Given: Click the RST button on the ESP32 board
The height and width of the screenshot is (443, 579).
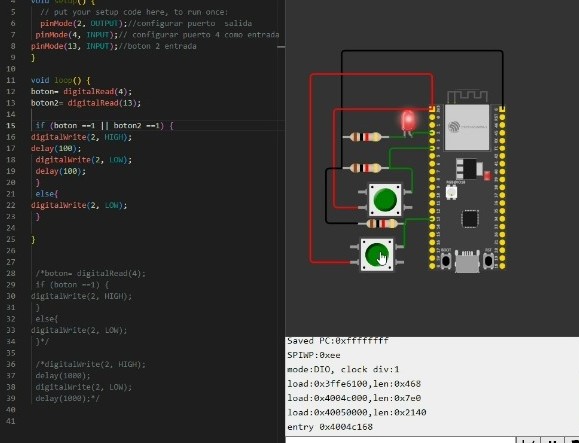Looking at the screenshot, I should (489, 261).
